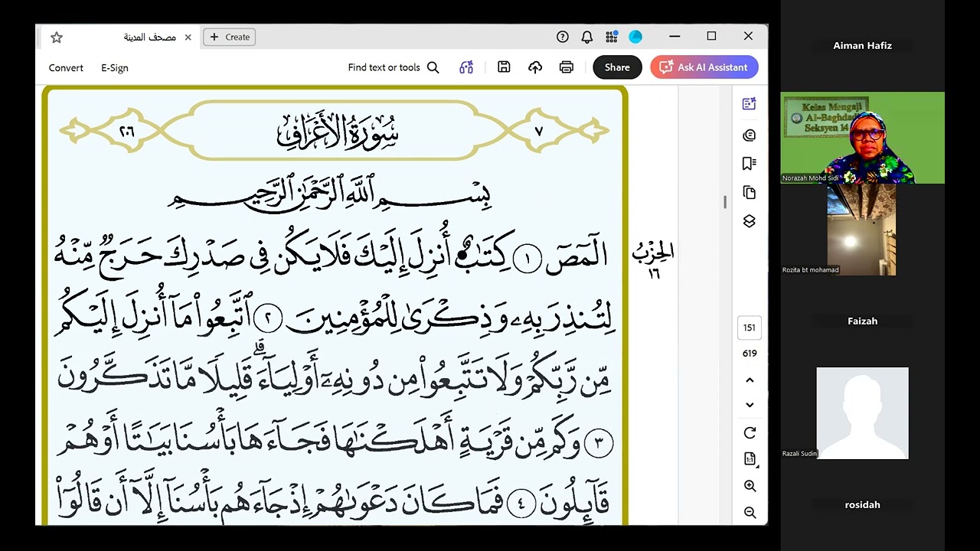Click the surah number ٧ ornament
980x551 pixels.
(539, 132)
